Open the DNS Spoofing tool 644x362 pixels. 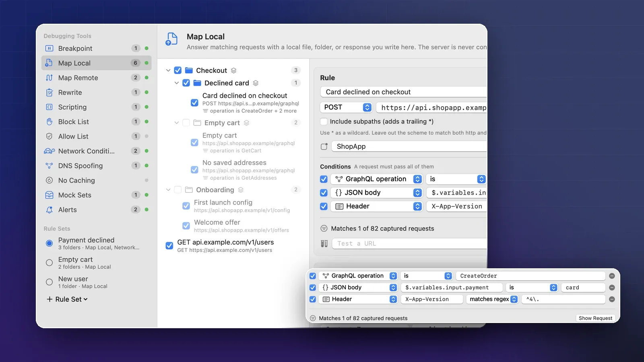(x=96, y=166)
